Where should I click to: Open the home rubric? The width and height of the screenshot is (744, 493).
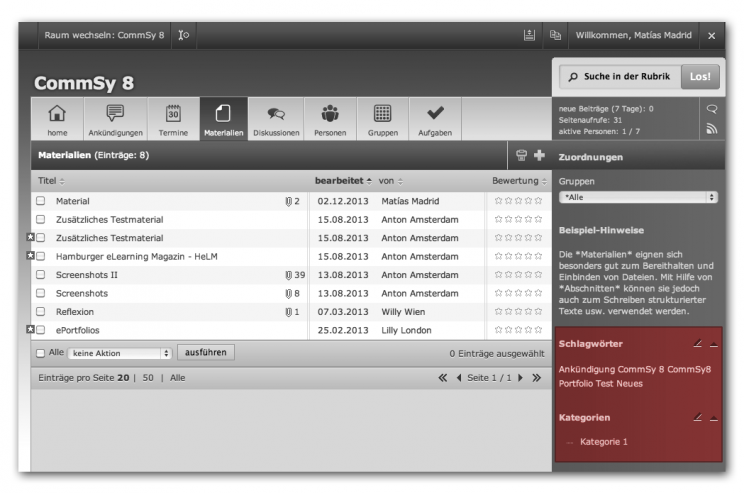tap(57, 119)
